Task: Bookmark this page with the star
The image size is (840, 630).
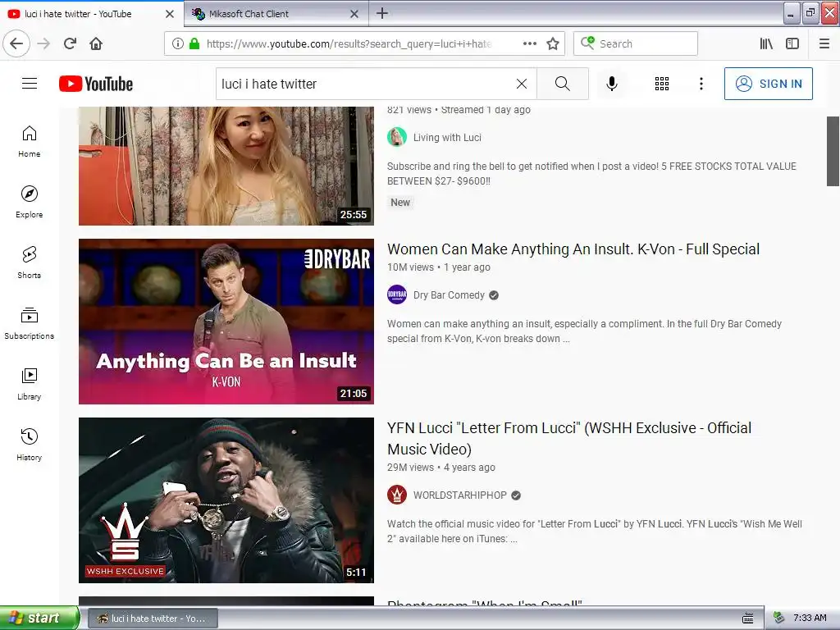Action: (553, 43)
